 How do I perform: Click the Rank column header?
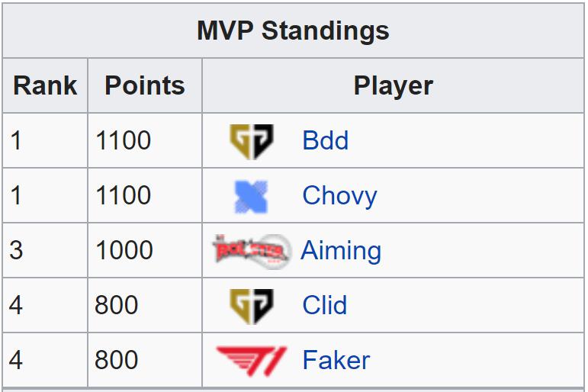click(x=45, y=85)
